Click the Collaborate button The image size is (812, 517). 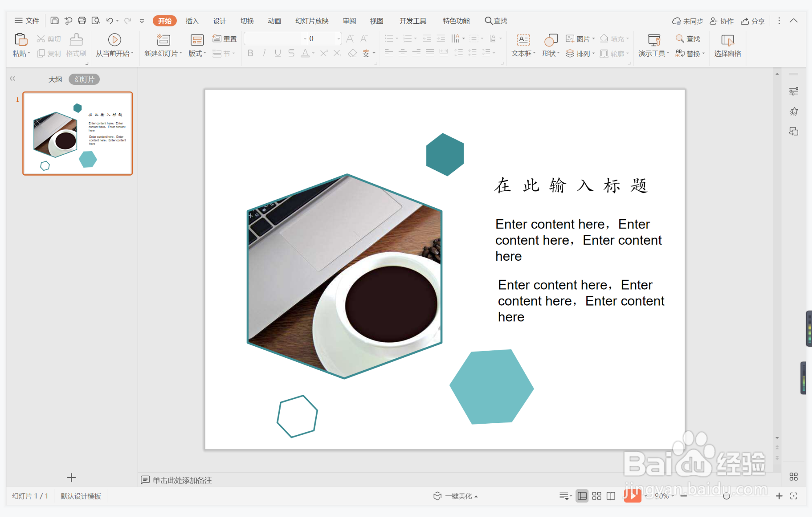[722, 21]
